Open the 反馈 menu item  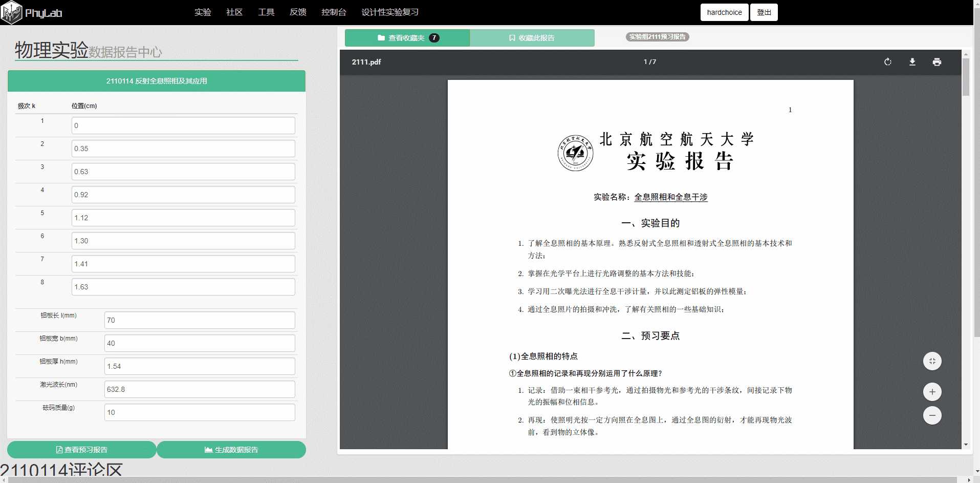point(298,12)
